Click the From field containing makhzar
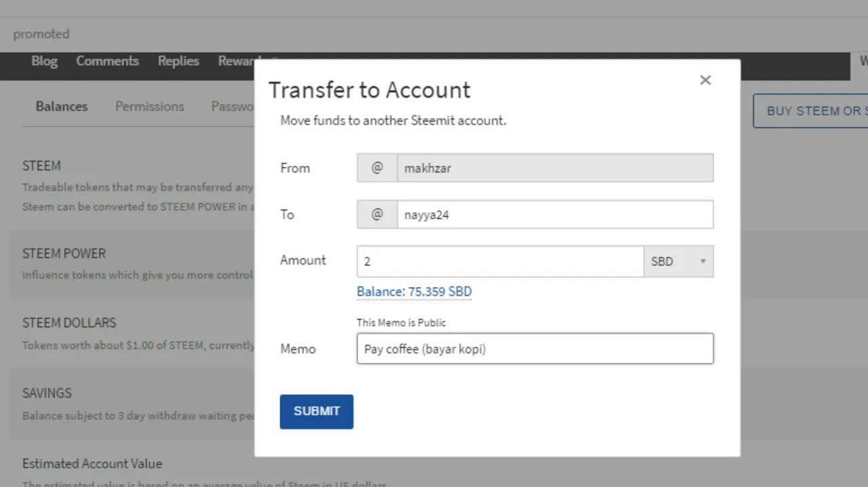 coord(555,168)
